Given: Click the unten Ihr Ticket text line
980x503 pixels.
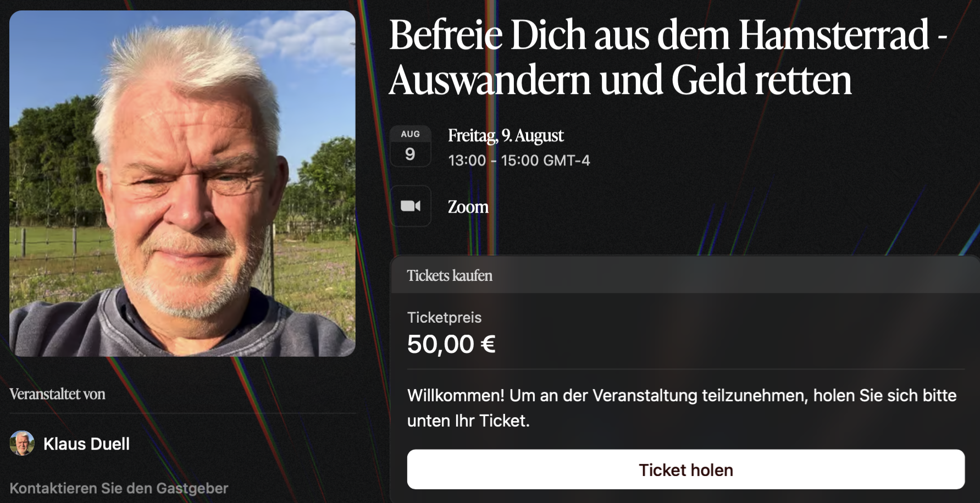Looking at the screenshot, I should (468, 421).
